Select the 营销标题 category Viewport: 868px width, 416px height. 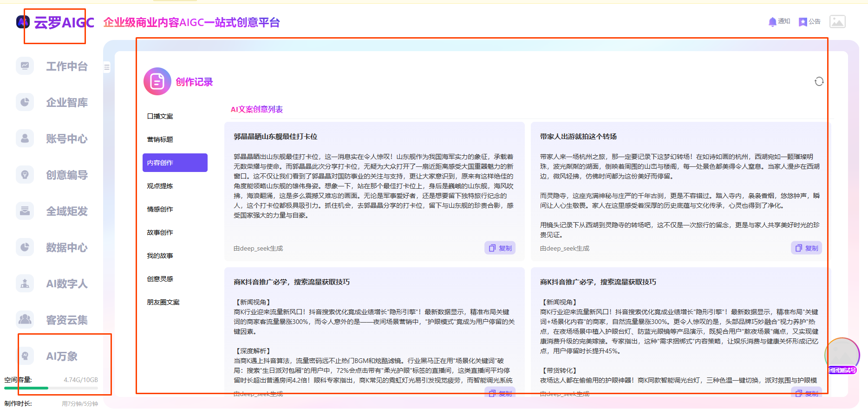click(x=160, y=139)
